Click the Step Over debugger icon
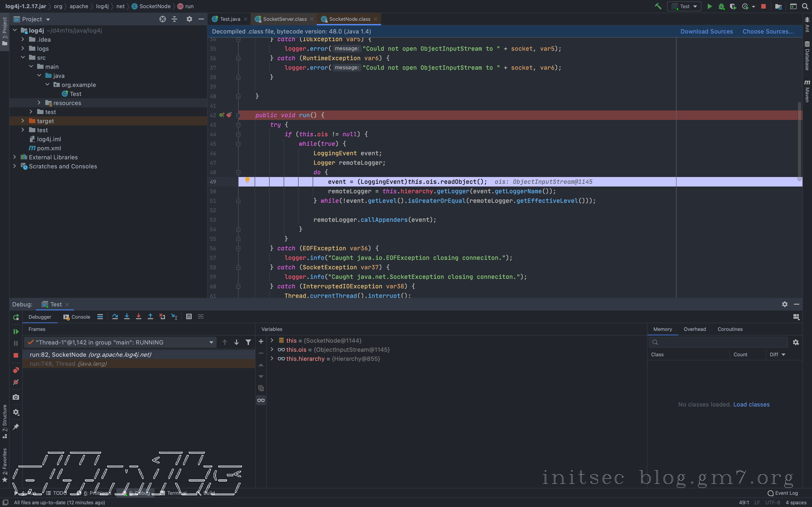This screenshot has width=812, height=507. tap(115, 317)
